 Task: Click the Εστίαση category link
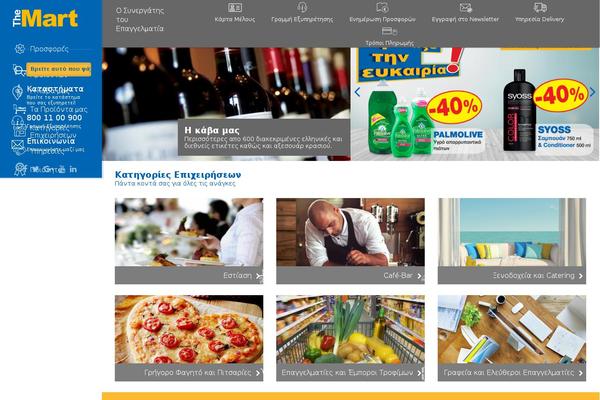[x=237, y=276]
